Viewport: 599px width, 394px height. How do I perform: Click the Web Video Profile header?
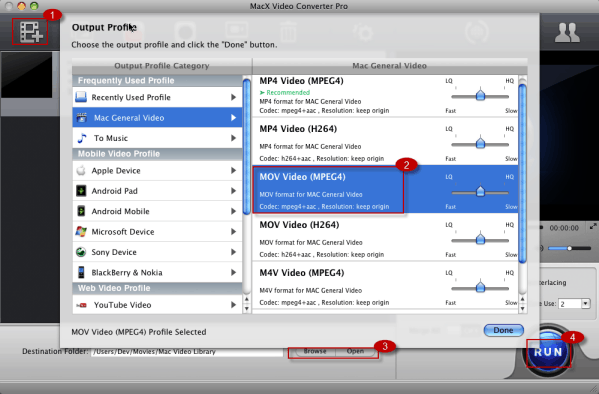pyautogui.click(x=157, y=288)
